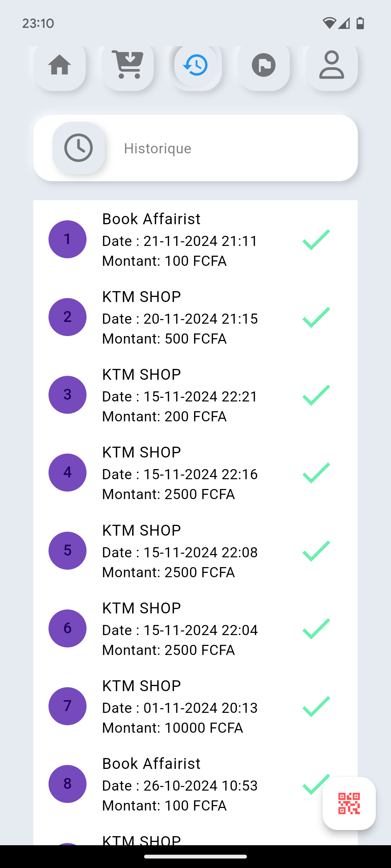Tap checkmark on transaction dated 15-11-2024 22:04
The width and height of the screenshot is (391, 868).
[316, 629]
